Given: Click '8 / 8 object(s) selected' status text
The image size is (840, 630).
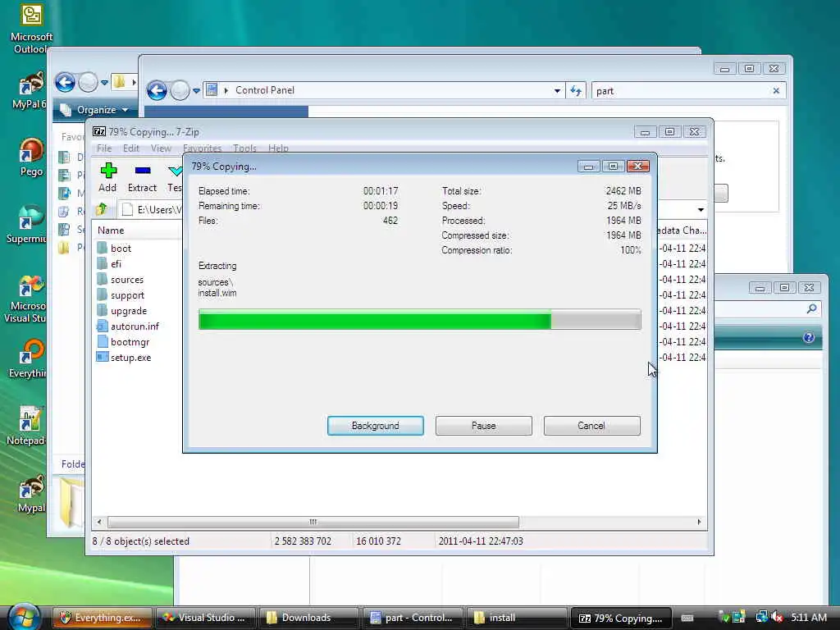Looking at the screenshot, I should tap(141, 541).
